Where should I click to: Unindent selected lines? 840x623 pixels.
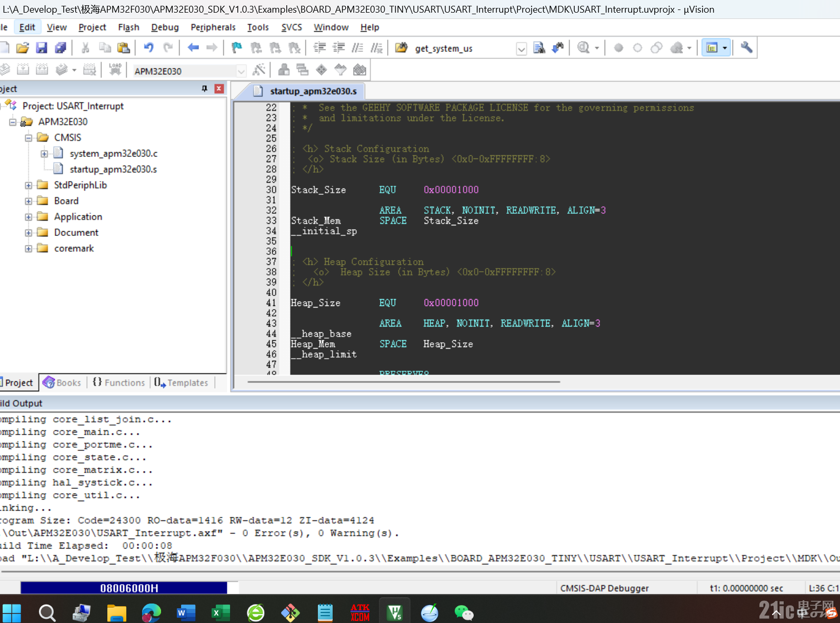338,48
